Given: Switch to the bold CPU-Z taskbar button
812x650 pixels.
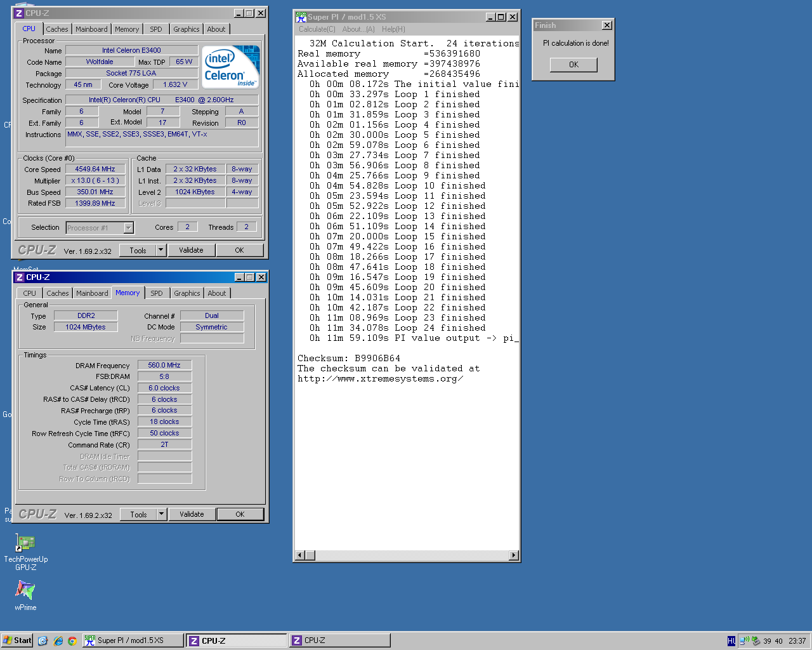Looking at the screenshot, I should tap(236, 640).
